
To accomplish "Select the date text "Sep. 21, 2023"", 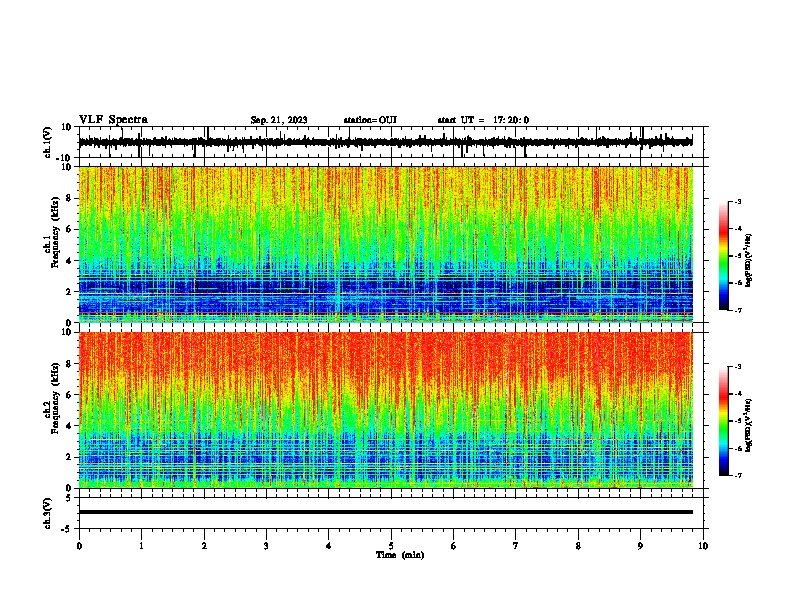I will click(x=279, y=120).
